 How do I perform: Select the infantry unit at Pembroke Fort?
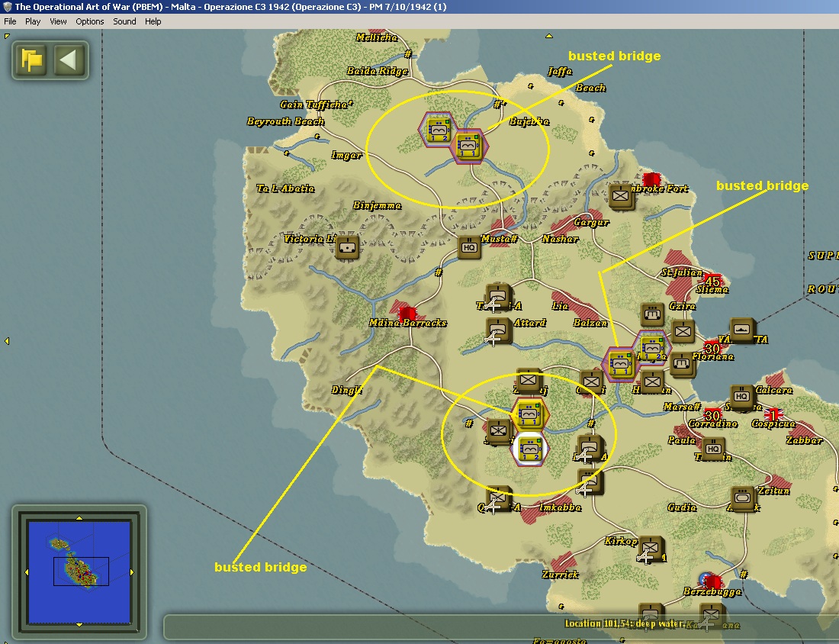tap(621, 196)
